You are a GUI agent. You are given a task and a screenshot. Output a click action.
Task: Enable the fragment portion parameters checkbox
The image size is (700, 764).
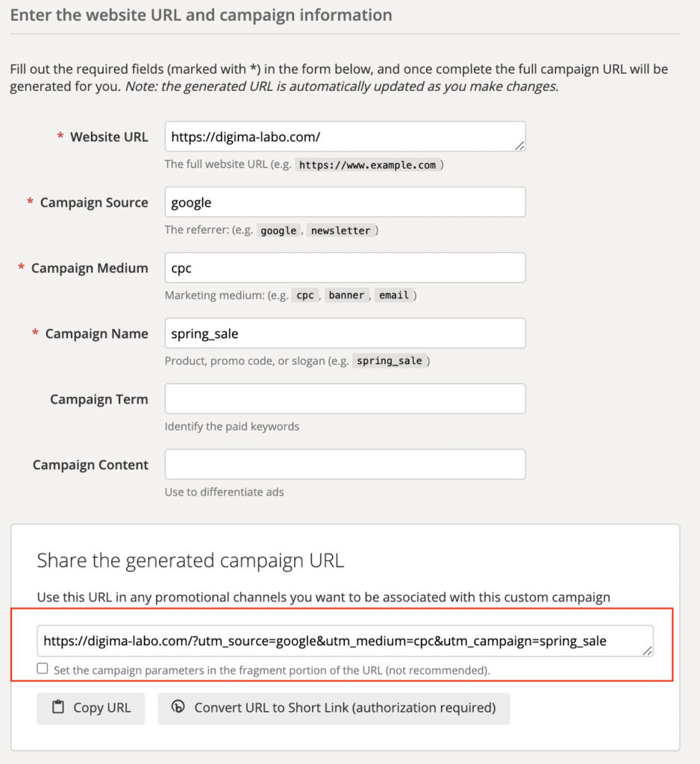click(43, 669)
